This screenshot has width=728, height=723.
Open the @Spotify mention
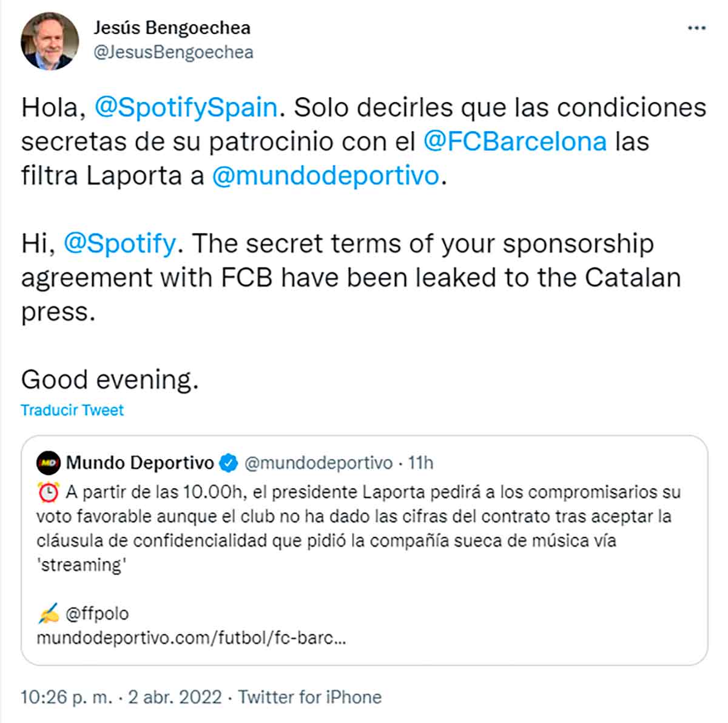(120, 244)
